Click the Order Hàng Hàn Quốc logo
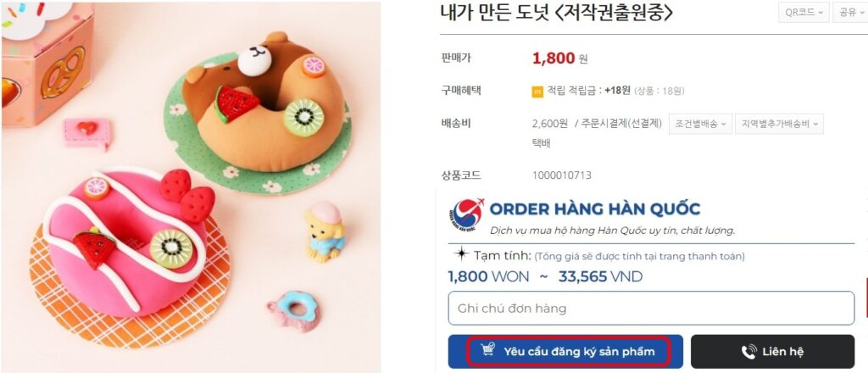This screenshot has width=868, height=373. tap(467, 215)
